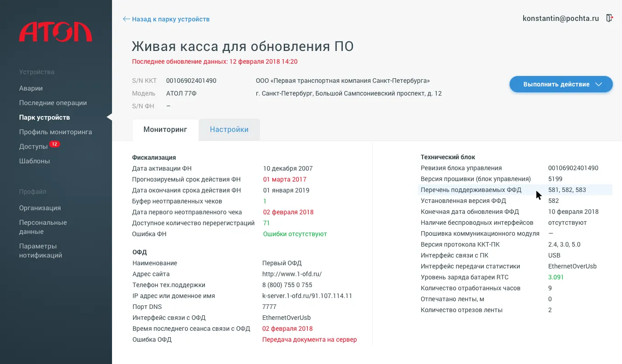Viewport: 622px width, 364px height.
Task: Click the Отпечатано ленты, м label
Action: pos(452,299)
